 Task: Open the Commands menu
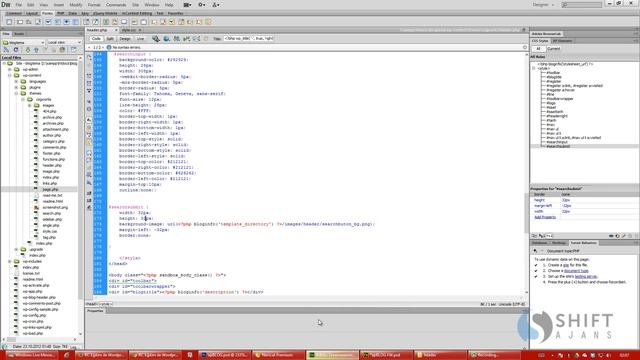tap(116, 5)
